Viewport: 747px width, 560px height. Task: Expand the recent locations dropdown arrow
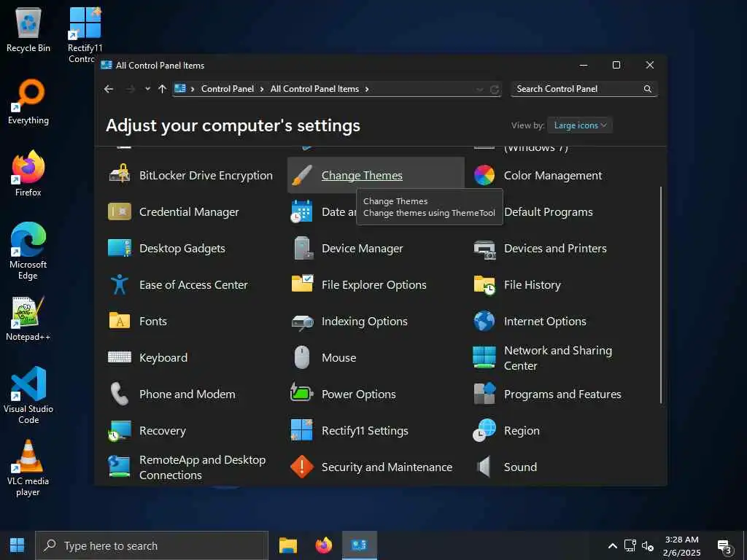click(x=147, y=88)
